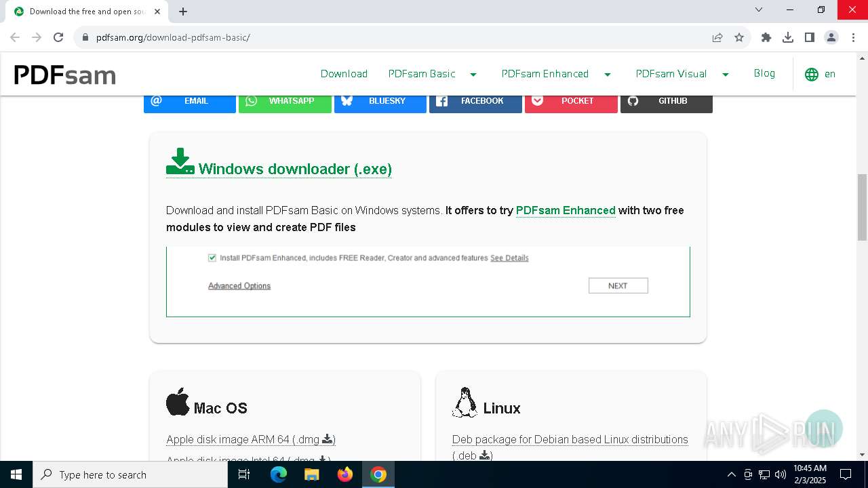This screenshot has width=868, height=488.
Task: Click the See Details link
Action: 509,258
